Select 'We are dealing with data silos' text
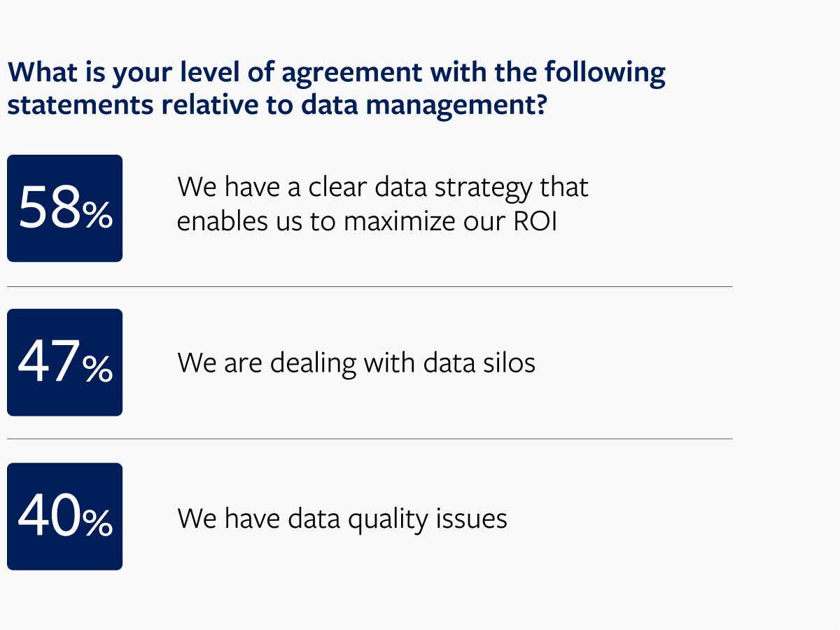 tap(356, 364)
